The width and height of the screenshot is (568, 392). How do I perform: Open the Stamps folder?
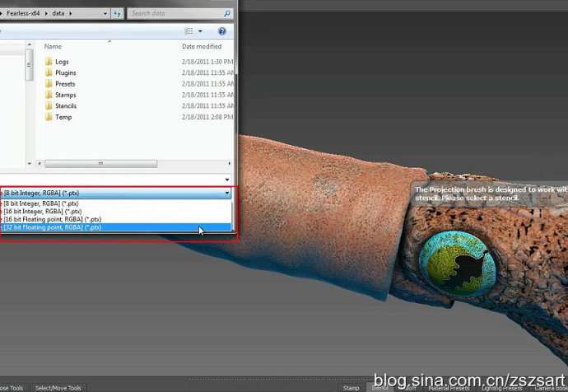point(65,95)
